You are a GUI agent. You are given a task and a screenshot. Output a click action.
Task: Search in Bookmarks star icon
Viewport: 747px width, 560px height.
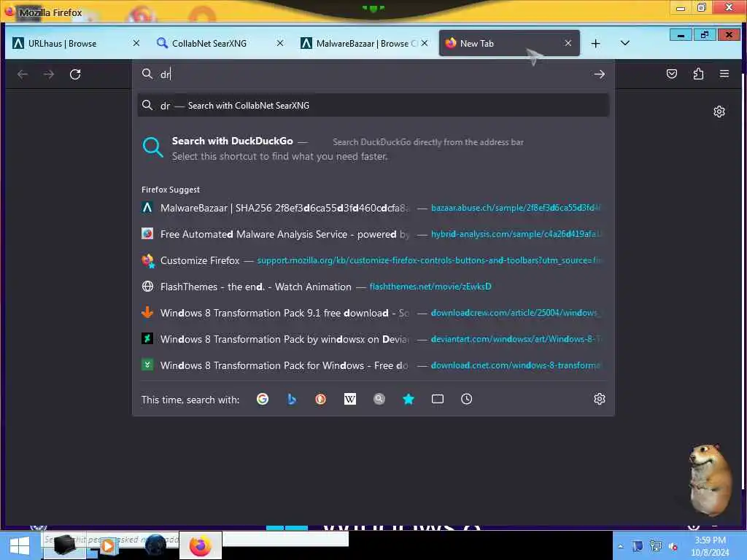coord(409,399)
